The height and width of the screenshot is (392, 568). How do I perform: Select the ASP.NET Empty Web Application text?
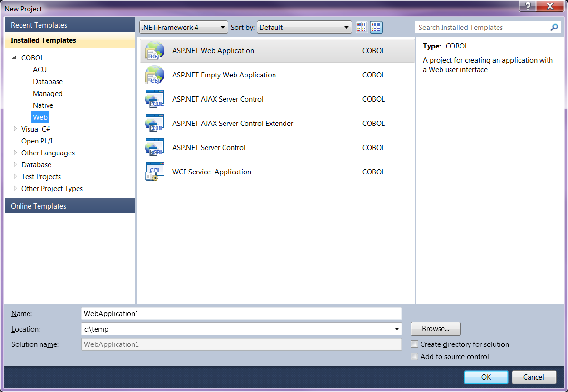224,75
